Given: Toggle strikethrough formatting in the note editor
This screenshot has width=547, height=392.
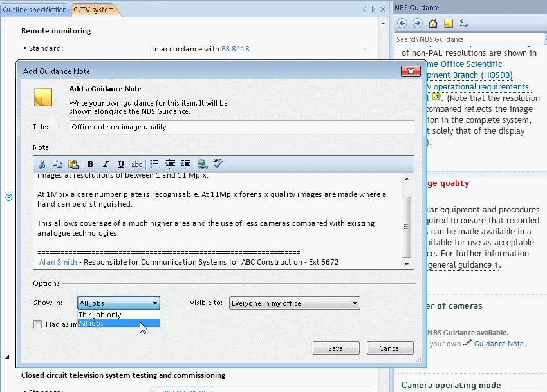Looking at the screenshot, I should [137, 163].
